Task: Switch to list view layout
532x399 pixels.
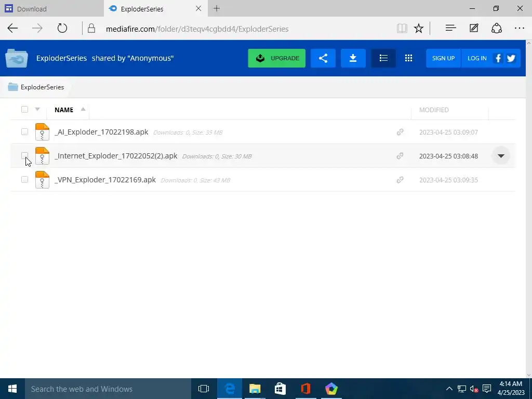Action: (383, 58)
